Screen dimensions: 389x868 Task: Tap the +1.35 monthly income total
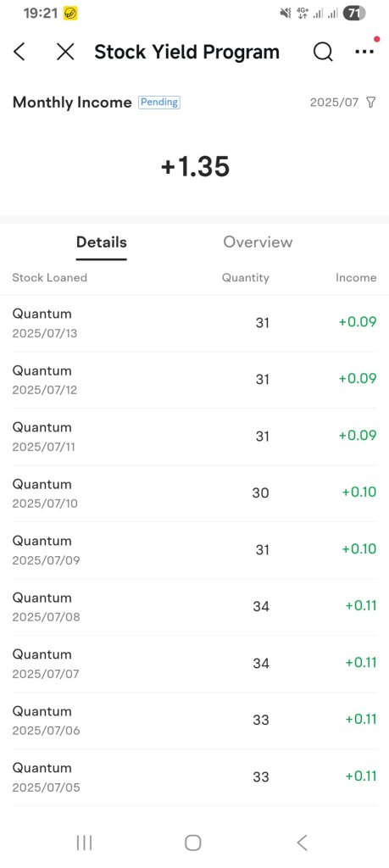pos(195,167)
